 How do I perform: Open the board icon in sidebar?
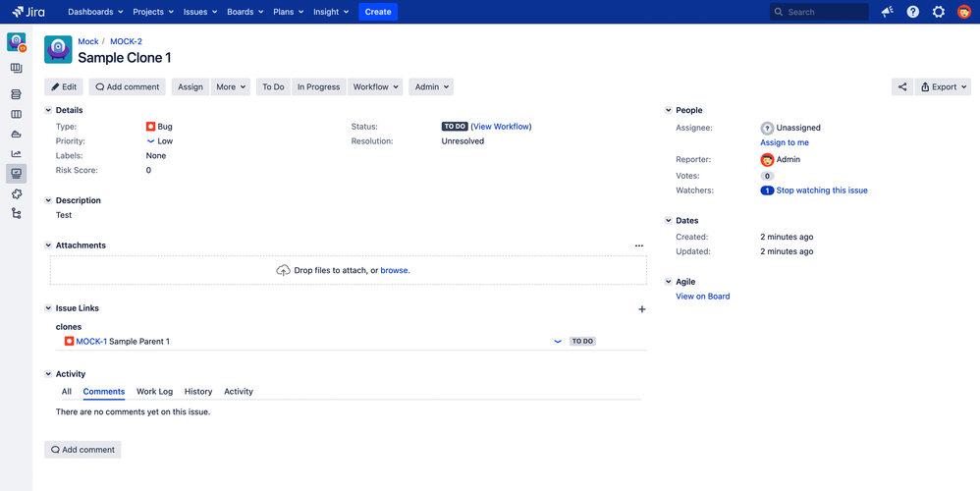[17, 68]
